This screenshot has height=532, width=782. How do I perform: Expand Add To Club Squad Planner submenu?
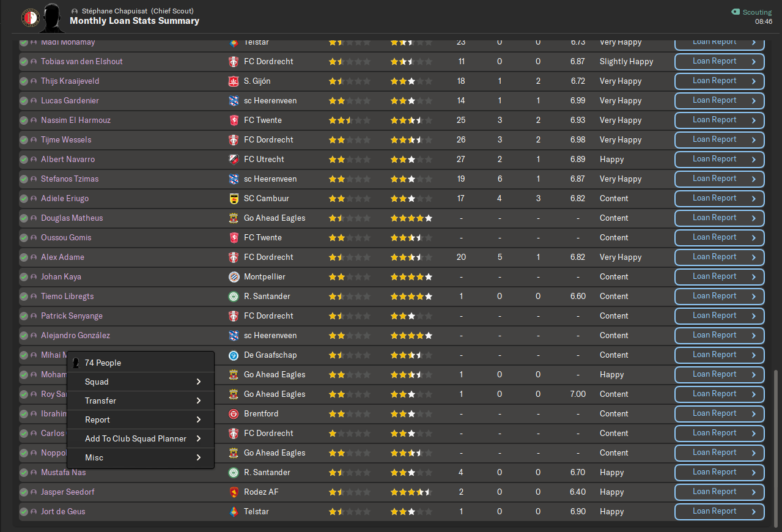[x=141, y=438]
